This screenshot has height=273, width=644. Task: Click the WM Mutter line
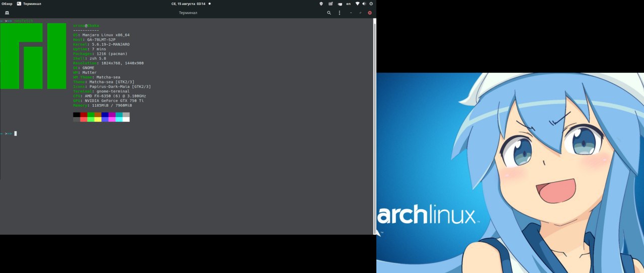coord(85,72)
